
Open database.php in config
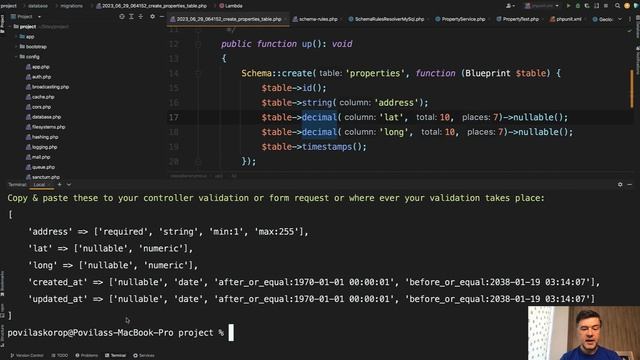[x=43, y=117]
